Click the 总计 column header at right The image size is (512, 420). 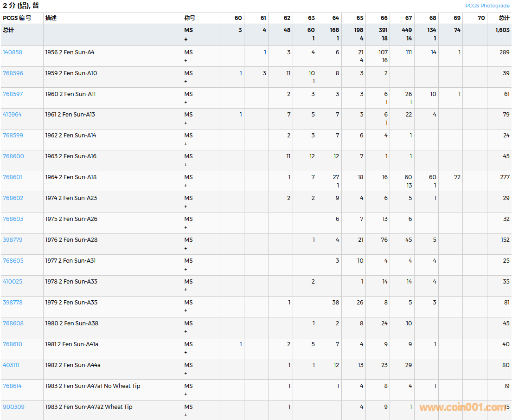[x=504, y=18]
